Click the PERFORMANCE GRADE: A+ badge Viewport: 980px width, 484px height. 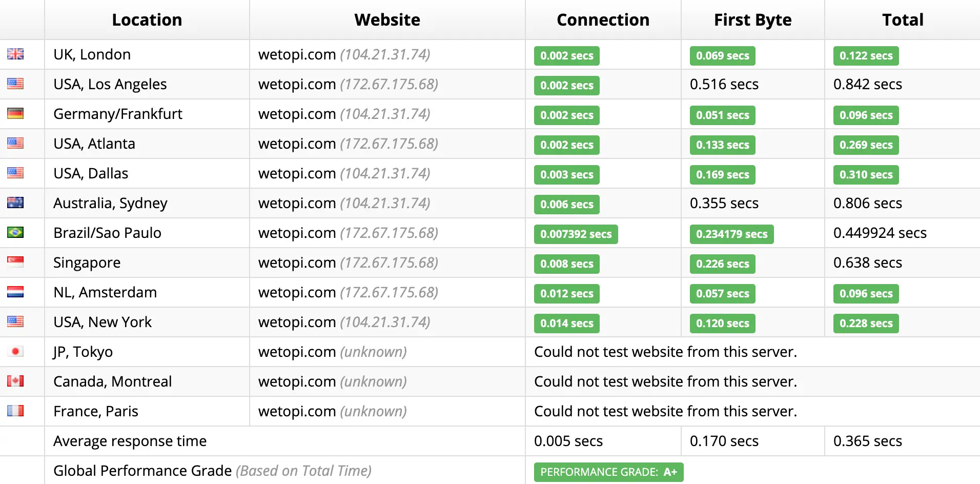point(609,472)
